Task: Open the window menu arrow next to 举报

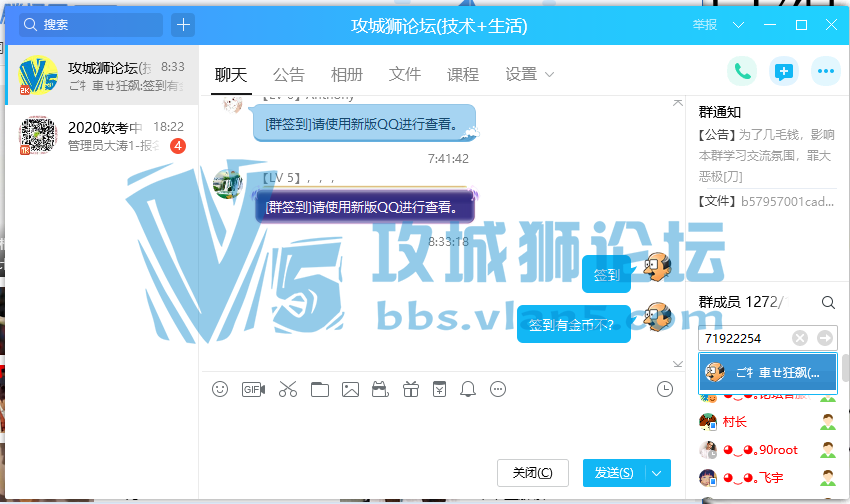Action: 738,25
